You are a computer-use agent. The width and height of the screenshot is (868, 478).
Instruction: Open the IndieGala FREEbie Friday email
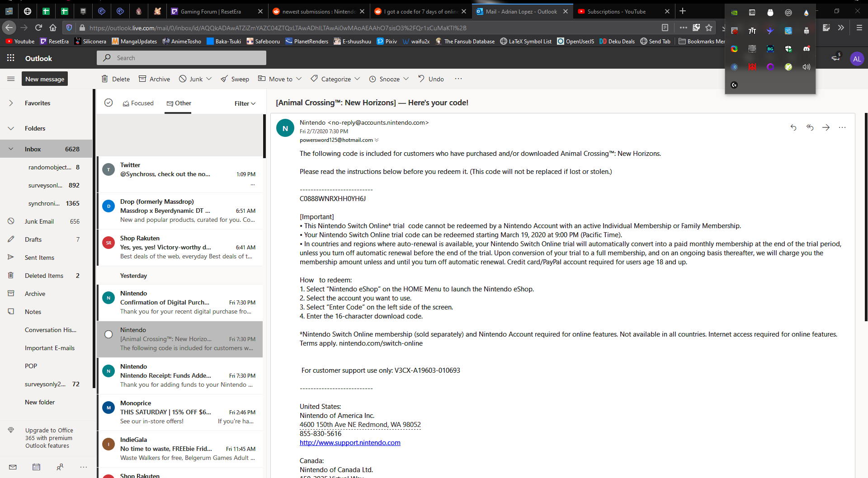(x=180, y=449)
